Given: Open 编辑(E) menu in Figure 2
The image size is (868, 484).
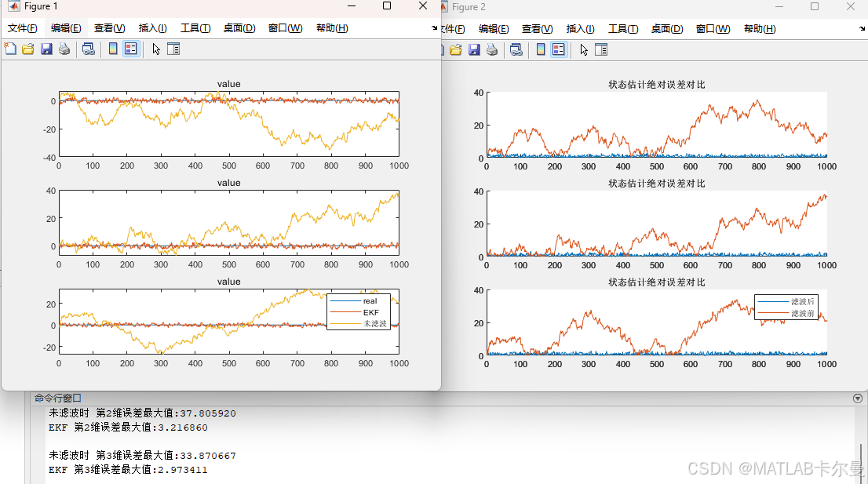Looking at the screenshot, I should pos(494,29).
